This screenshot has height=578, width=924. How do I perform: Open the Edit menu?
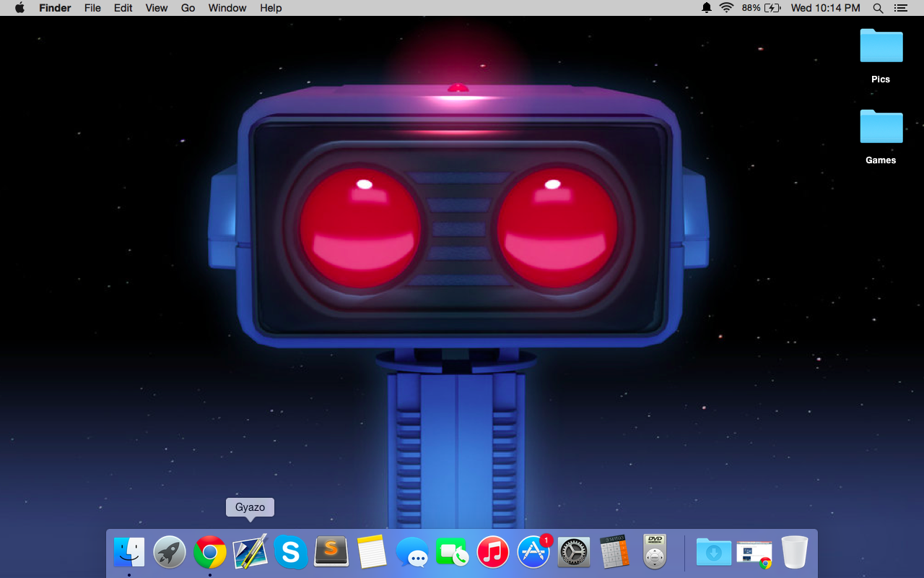123,8
